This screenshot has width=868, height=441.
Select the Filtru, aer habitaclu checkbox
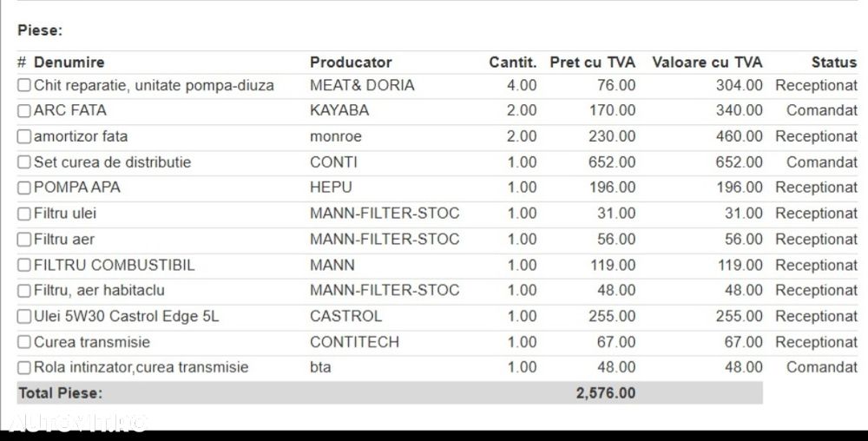(24, 291)
